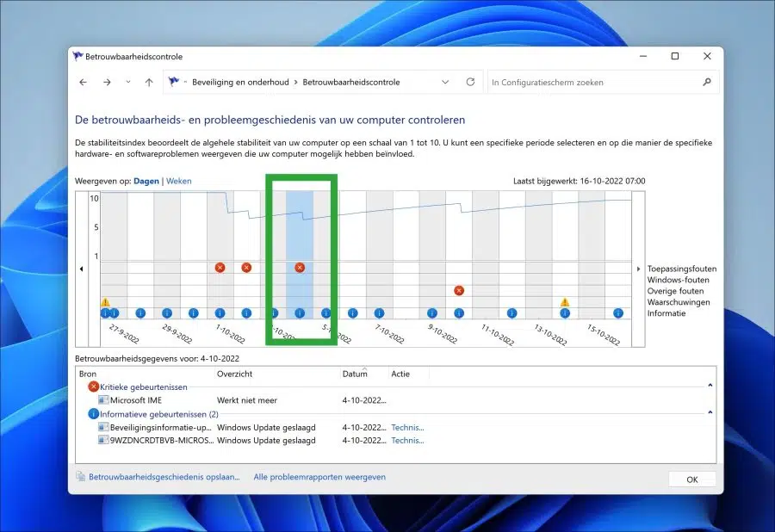Navigate to Beveiliging en onderhoud breadcrumb

[241, 83]
